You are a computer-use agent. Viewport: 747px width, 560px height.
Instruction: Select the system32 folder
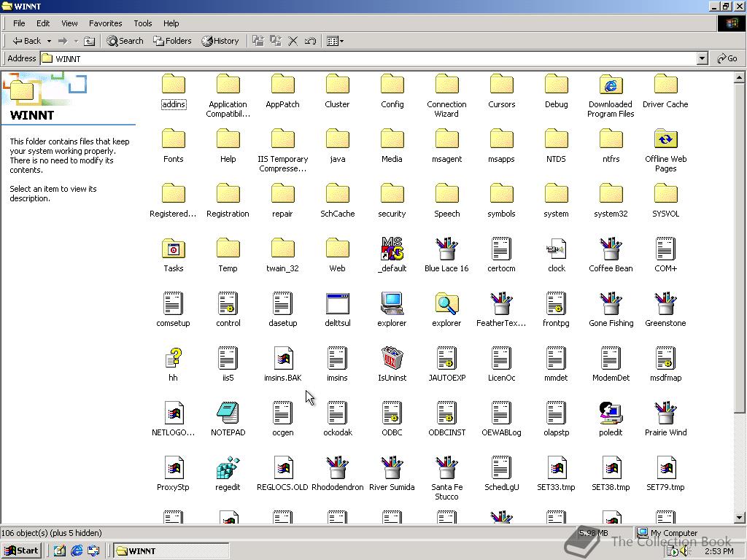[611, 201]
